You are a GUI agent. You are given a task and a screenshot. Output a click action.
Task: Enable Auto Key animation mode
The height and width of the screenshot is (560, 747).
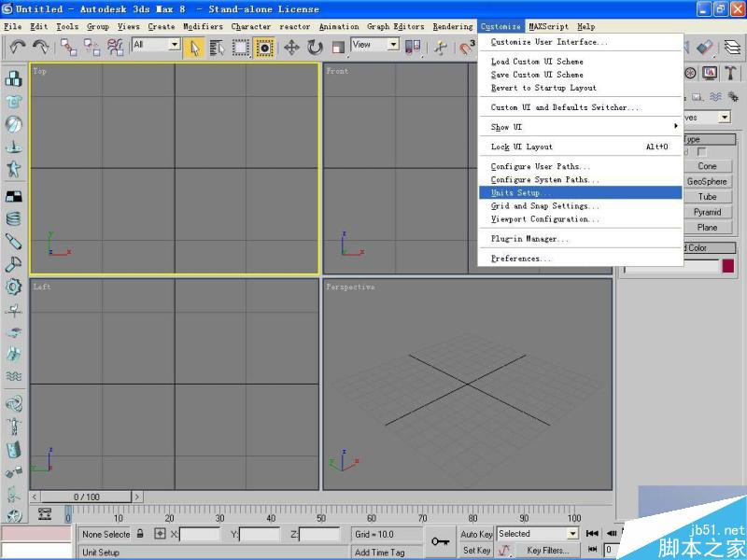tap(476, 533)
